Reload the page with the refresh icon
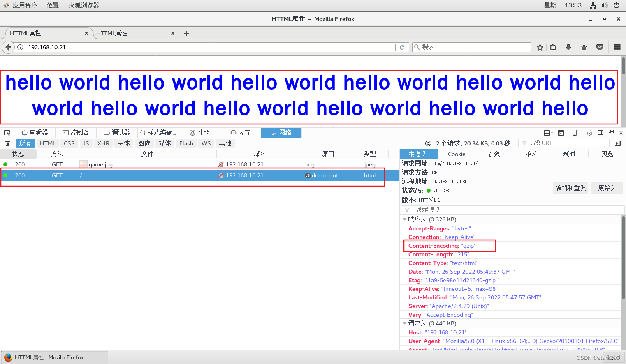 click(x=402, y=47)
